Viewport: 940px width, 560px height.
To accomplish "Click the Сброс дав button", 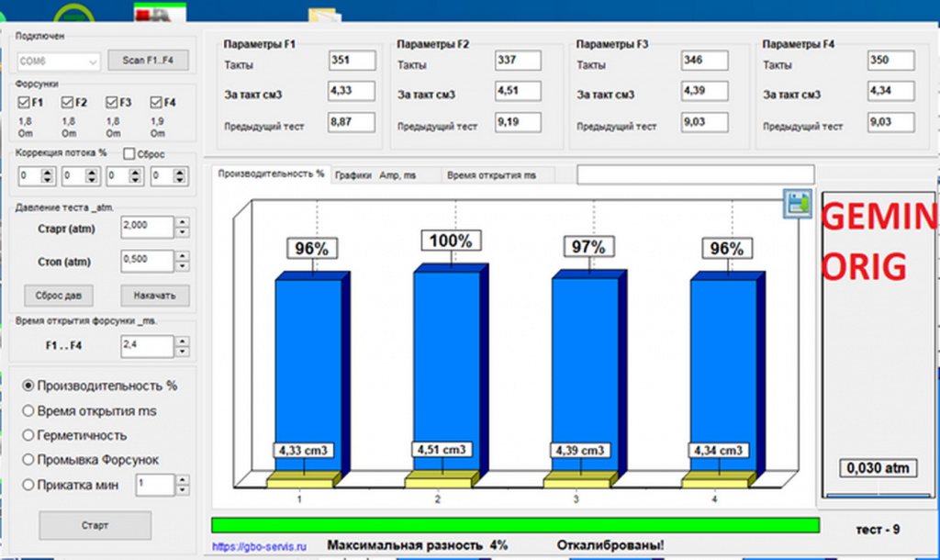I will pos(59,295).
